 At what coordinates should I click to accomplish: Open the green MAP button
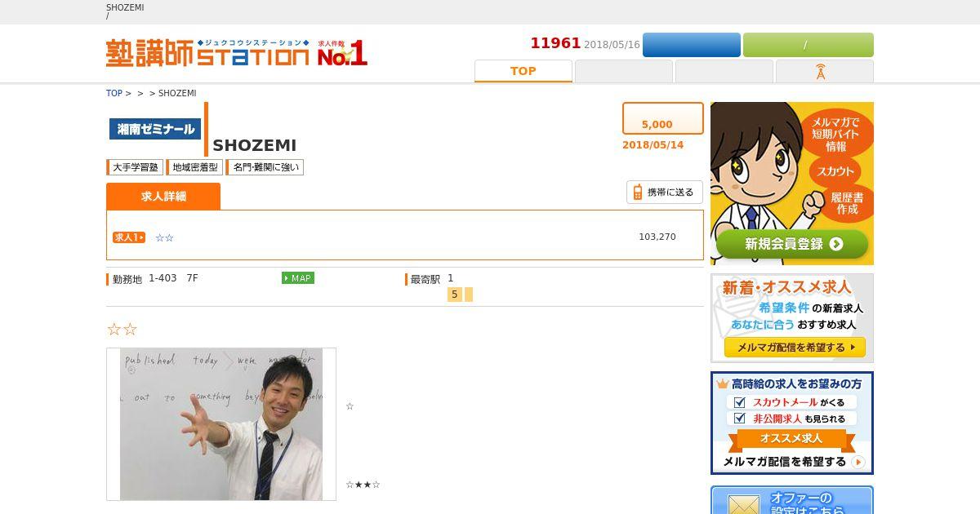click(x=298, y=278)
